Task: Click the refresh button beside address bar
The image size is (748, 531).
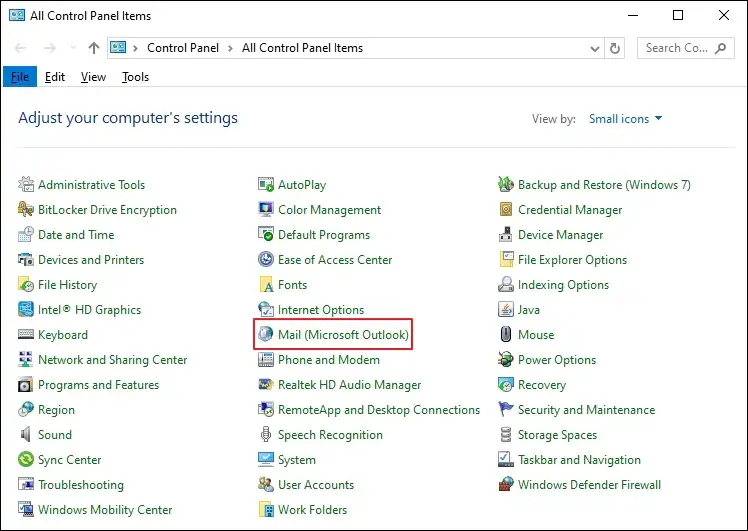Action: pos(615,48)
